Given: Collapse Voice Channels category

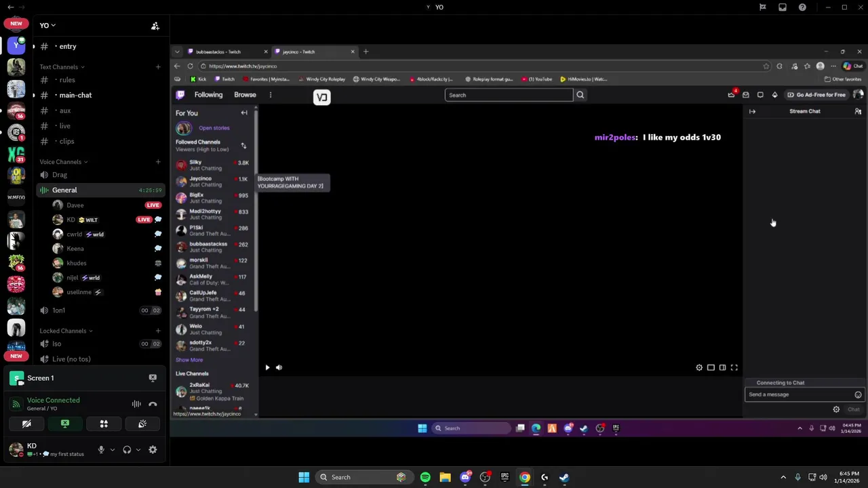Looking at the screenshot, I should pyautogui.click(x=64, y=162).
